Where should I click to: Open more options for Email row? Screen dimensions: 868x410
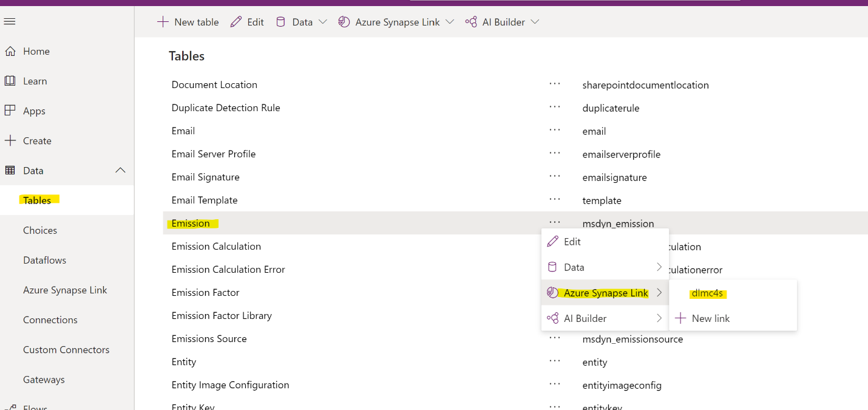[555, 130]
